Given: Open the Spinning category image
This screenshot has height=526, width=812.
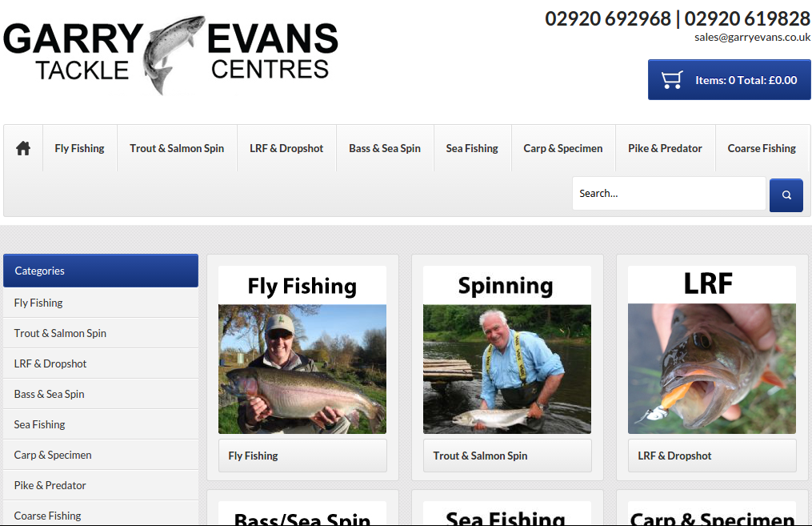Looking at the screenshot, I should [x=507, y=350].
